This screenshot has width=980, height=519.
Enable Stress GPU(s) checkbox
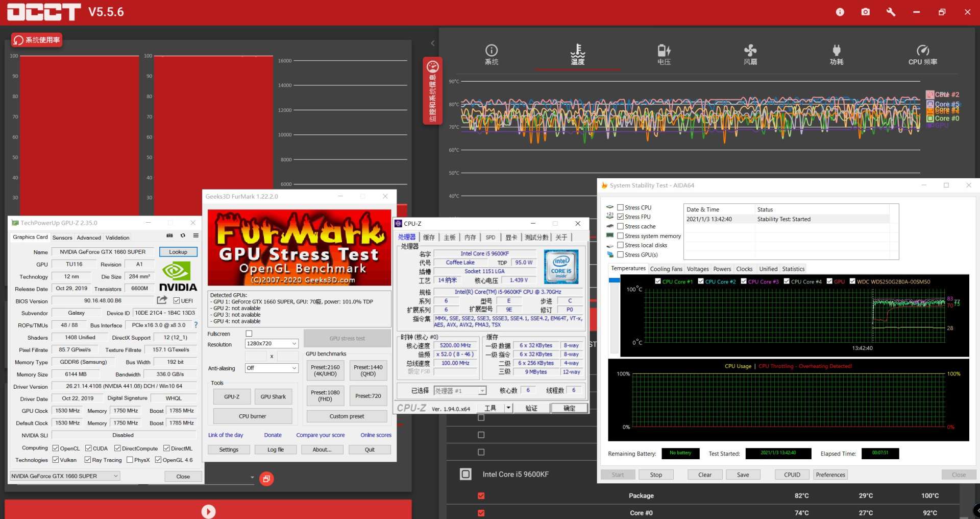click(x=620, y=254)
